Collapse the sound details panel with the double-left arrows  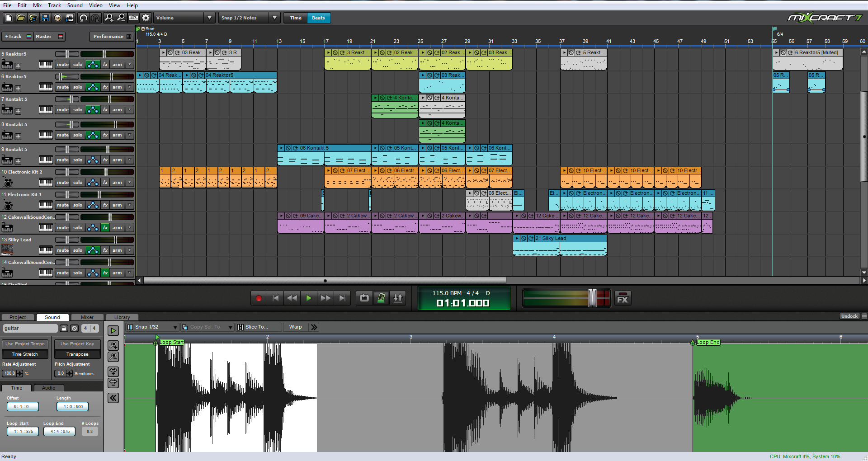tap(113, 398)
